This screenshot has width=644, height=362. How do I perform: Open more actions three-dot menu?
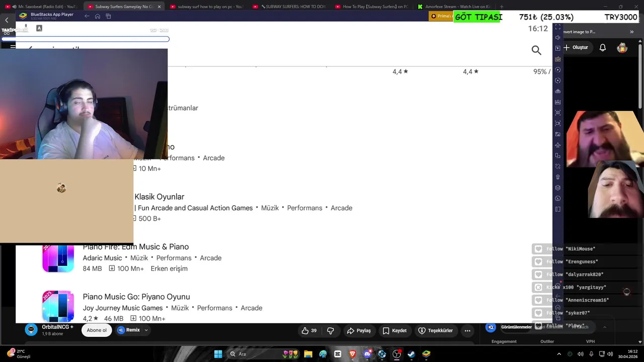pos(467,330)
